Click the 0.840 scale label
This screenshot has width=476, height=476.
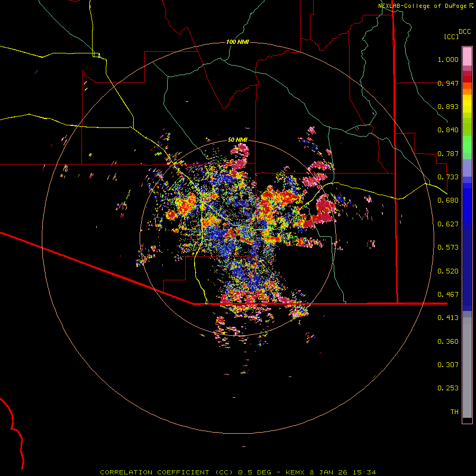pyautogui.click(x=448, y=130)
